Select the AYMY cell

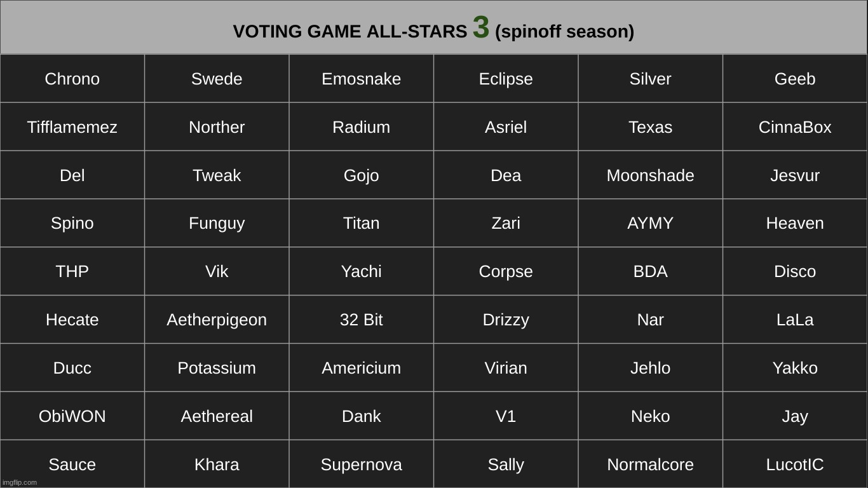pos(651,223)
